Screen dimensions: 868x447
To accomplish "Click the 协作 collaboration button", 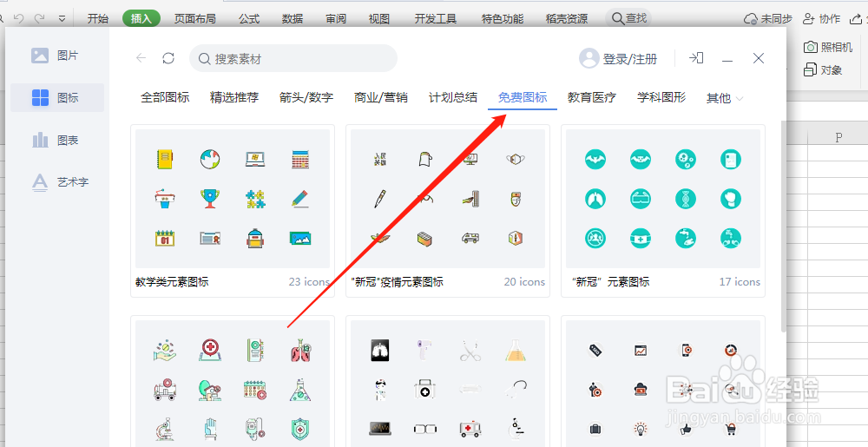I will point(821,19).
